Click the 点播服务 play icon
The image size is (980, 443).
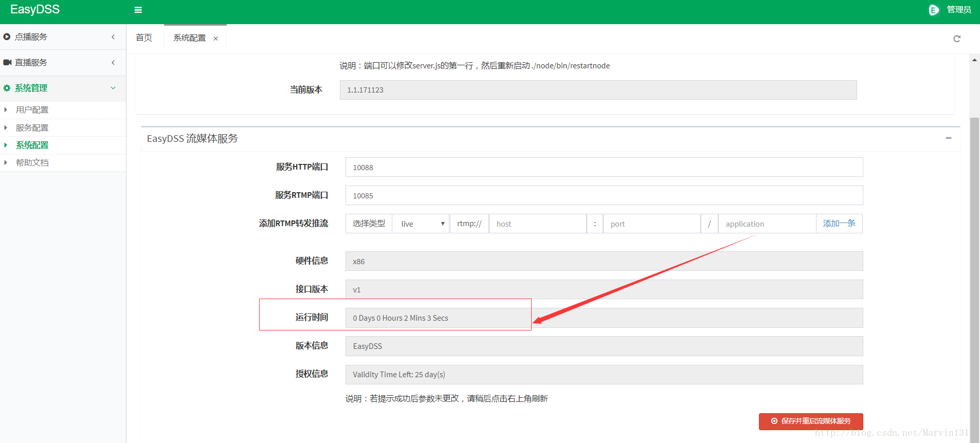[x=7, y=37]
